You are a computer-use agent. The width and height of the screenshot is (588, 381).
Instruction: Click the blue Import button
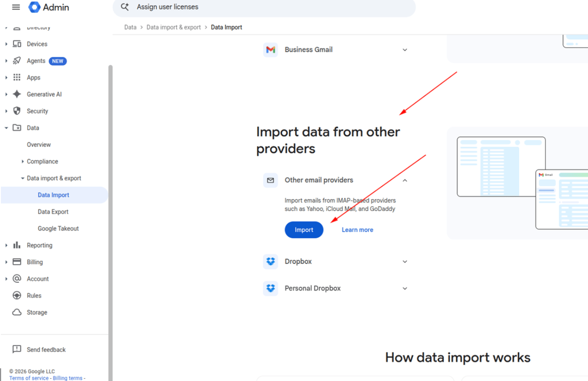[304, 230]
